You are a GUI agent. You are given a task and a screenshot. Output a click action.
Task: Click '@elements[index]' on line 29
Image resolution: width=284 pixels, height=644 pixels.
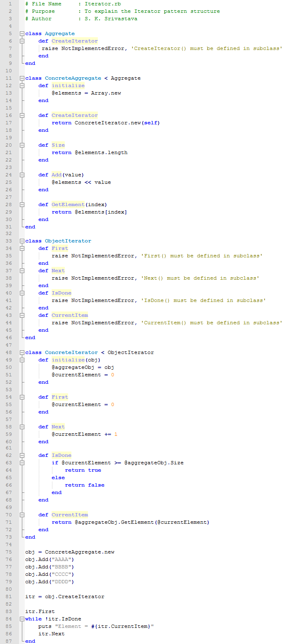tap(101, 212)
